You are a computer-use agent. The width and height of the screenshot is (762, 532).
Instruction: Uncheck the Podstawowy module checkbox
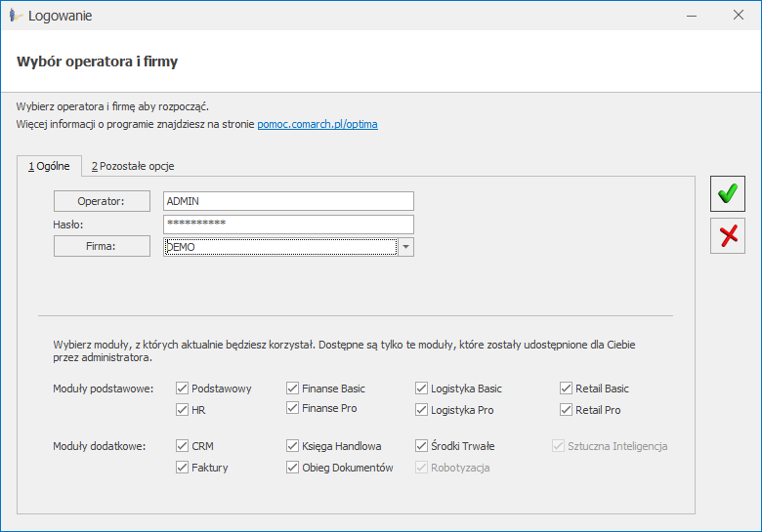coord(183,389)
